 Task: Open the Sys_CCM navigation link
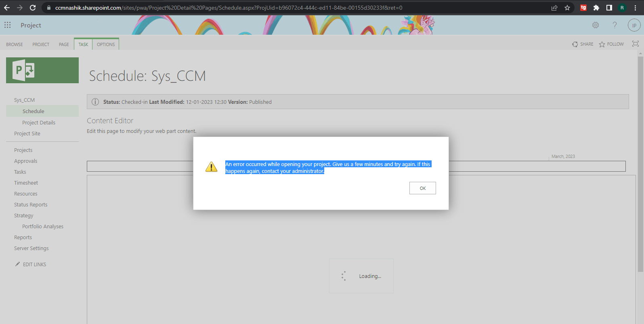(24, 100)
